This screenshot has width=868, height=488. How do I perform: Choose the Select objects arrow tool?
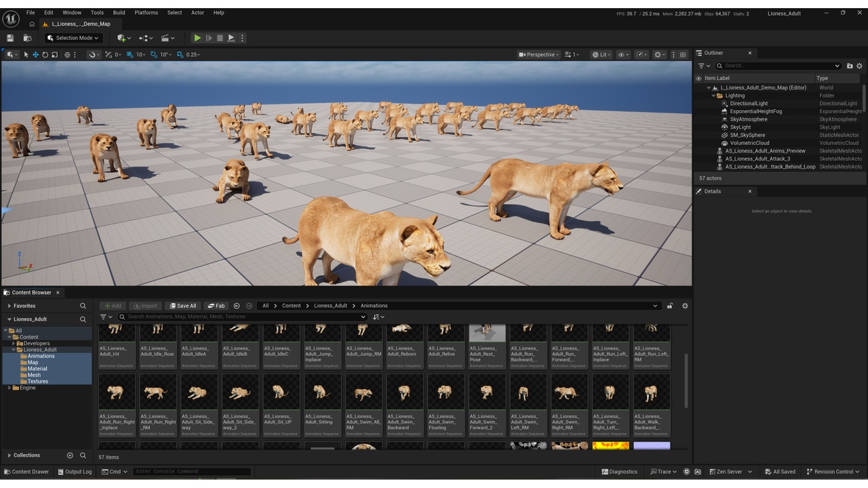click(x=26, y=54)
